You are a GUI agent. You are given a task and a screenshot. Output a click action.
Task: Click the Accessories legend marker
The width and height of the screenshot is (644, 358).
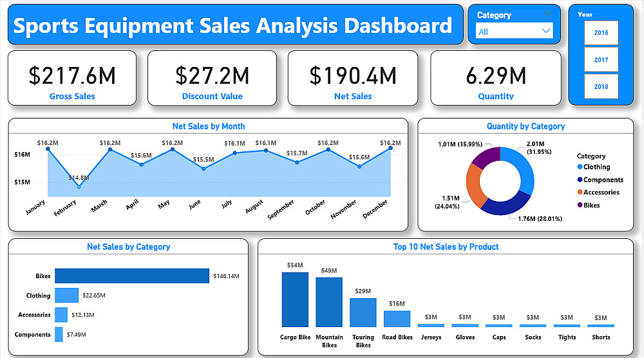click(580, 192)
